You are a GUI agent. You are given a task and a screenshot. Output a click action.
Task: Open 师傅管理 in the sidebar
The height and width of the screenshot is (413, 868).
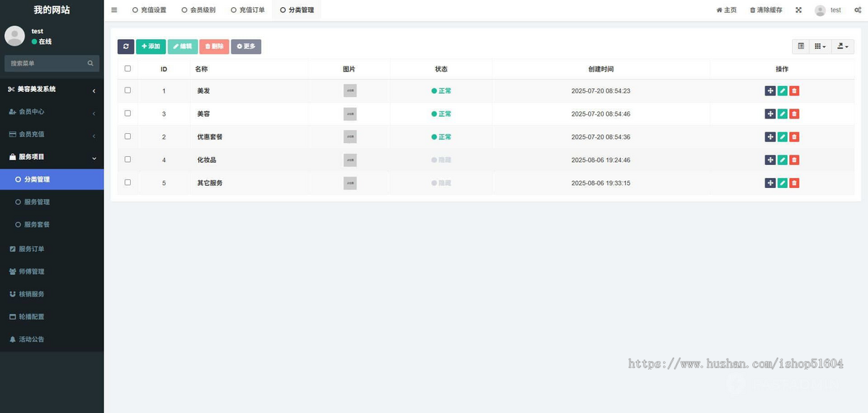[52, 271]
